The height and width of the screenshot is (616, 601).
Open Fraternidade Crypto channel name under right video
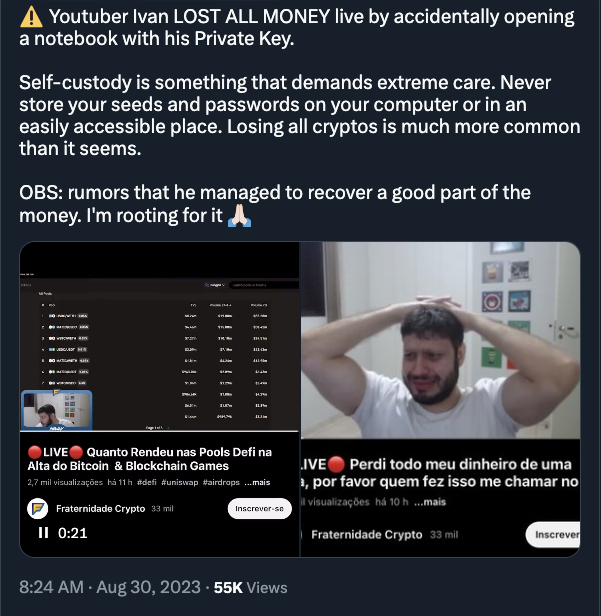367,534
